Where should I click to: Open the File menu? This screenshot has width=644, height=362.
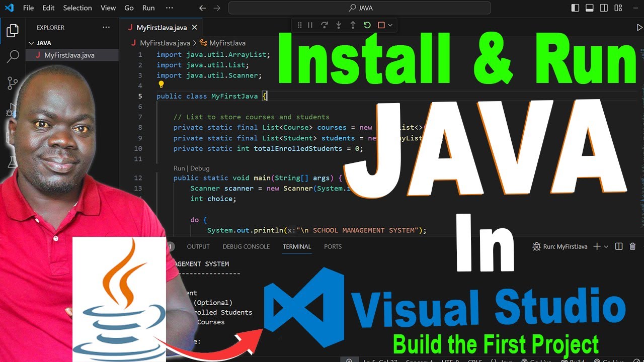click(x=29, y=8)
